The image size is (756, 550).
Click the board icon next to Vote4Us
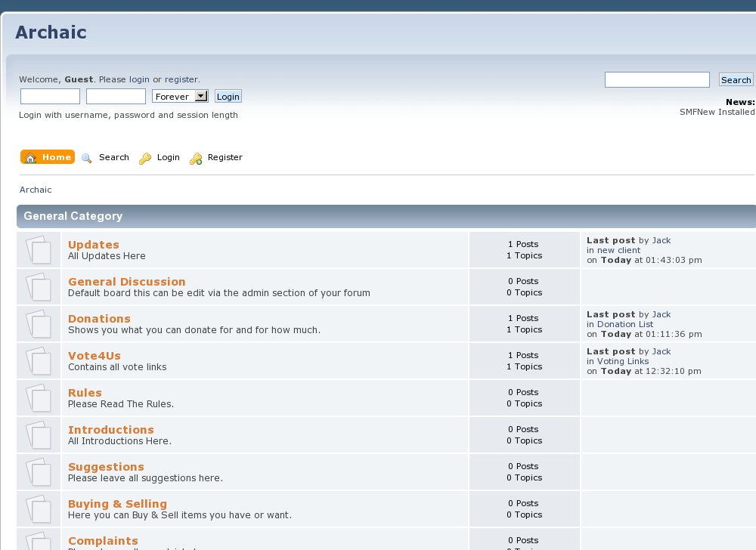pos(39,361)
